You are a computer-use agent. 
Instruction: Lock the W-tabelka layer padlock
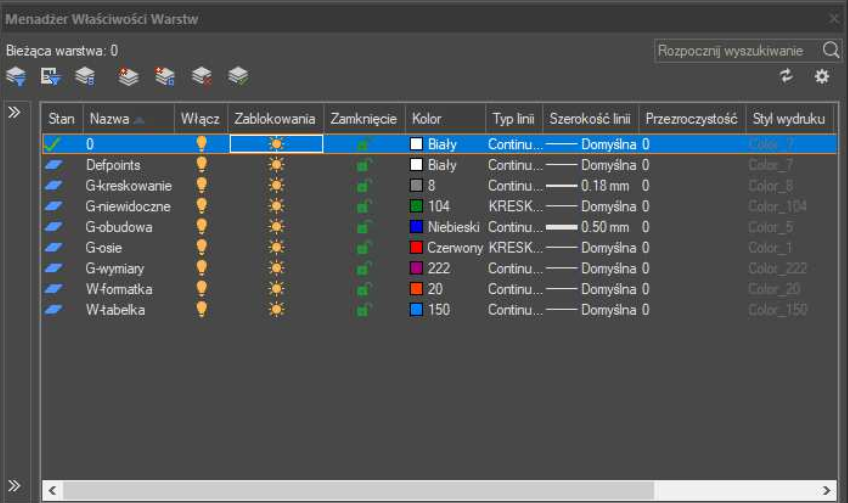click(x=364, y=310)
